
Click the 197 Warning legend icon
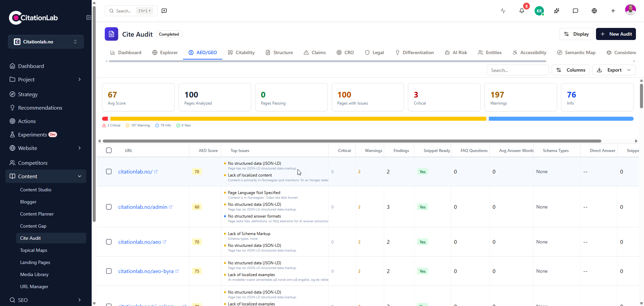click(x=128, y=125)
